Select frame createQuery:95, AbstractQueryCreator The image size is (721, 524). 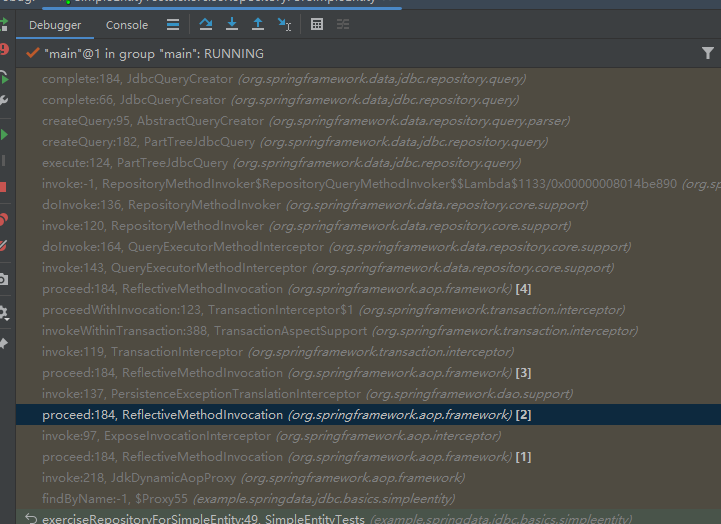click(x=368, y=121)
